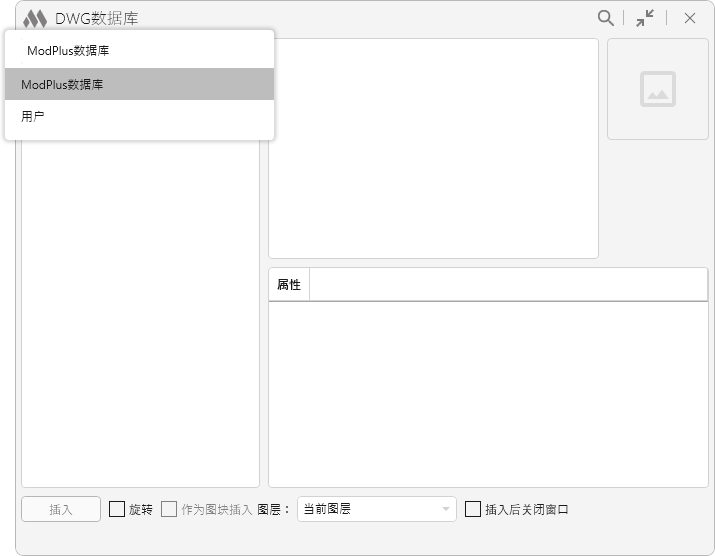This screenshot has width=715, height=556.
Task: Enable the 旋转 checkbox
Action: [117, 509]
